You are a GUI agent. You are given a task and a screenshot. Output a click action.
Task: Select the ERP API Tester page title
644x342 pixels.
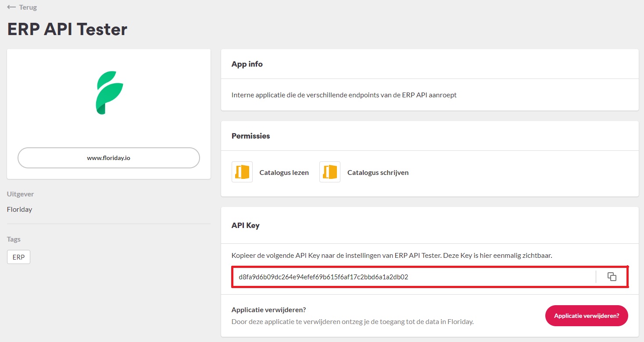(x=67, y=29)
